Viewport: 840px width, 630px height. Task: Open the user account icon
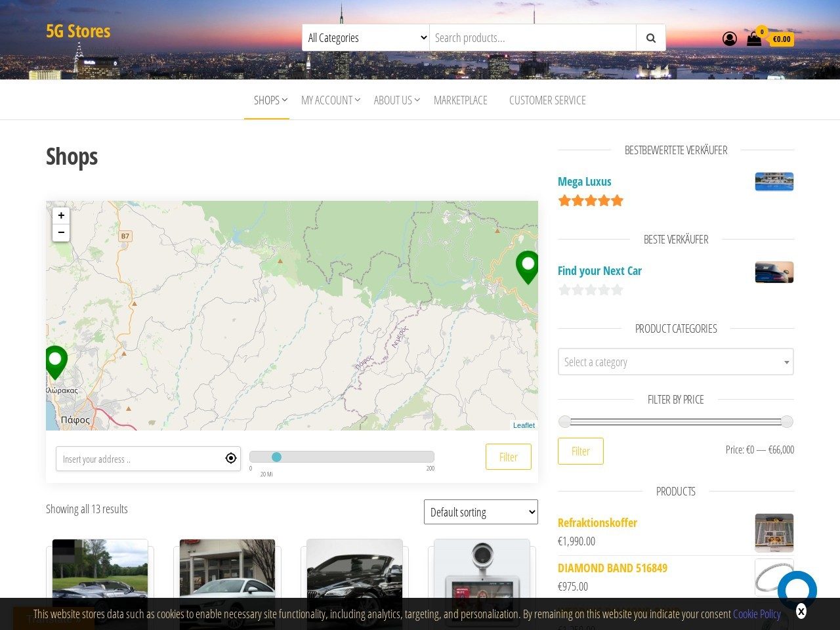730,39
